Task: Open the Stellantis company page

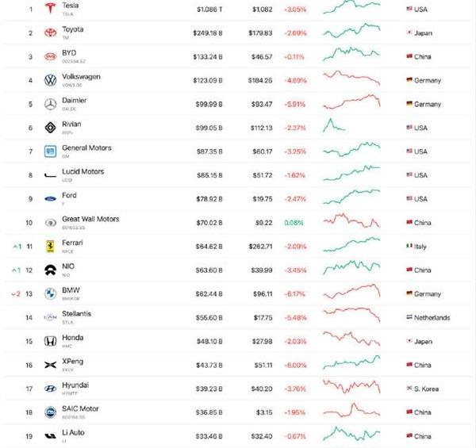Action: pos(76,314)
